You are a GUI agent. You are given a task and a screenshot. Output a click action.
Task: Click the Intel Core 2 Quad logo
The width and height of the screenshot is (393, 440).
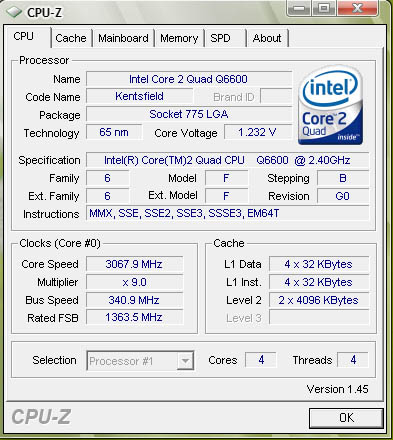331,106
